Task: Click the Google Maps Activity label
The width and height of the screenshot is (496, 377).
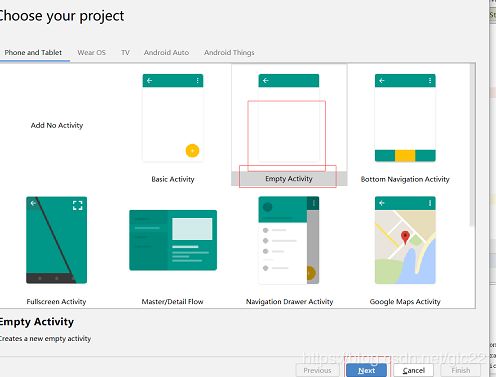Action: (x=405, y=302)
